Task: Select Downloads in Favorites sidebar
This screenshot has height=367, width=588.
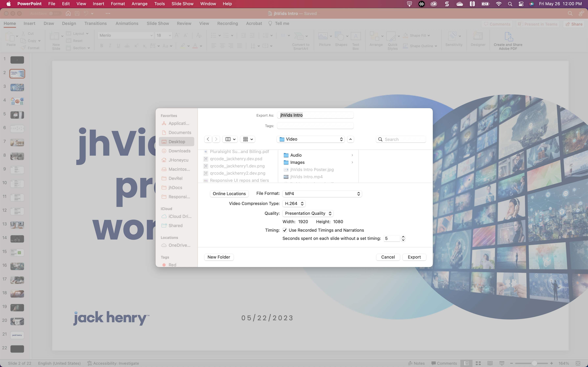Action: (x=179, y=151)
